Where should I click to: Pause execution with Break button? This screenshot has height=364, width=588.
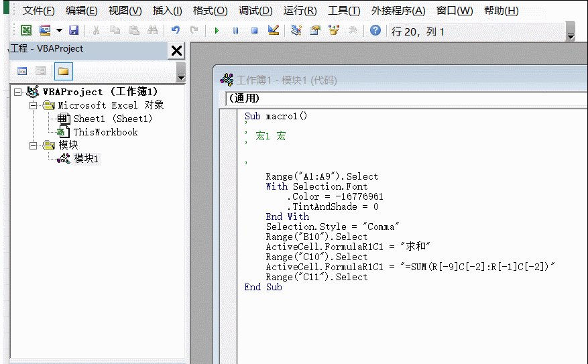coord(235,30)
